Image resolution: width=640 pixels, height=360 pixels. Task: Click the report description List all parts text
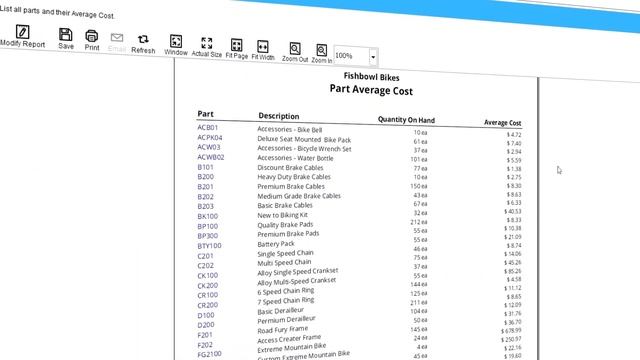click(x=57, y=12)
